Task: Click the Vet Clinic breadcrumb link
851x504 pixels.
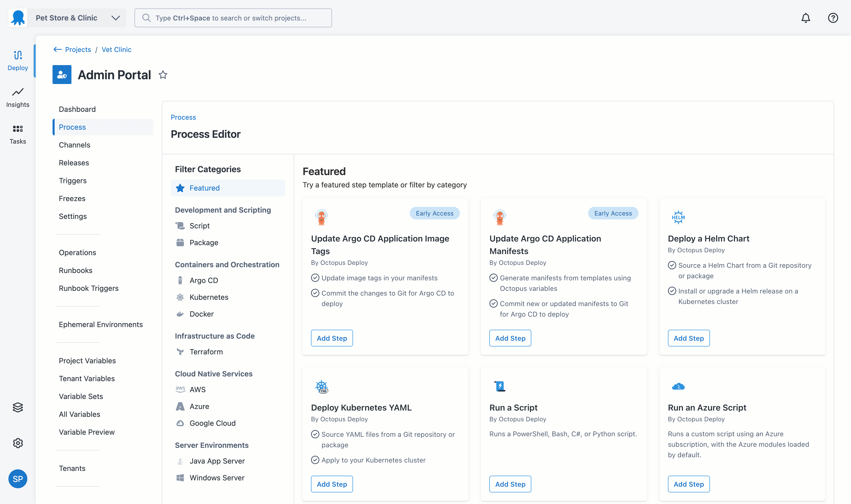Action: coord(116,50)
